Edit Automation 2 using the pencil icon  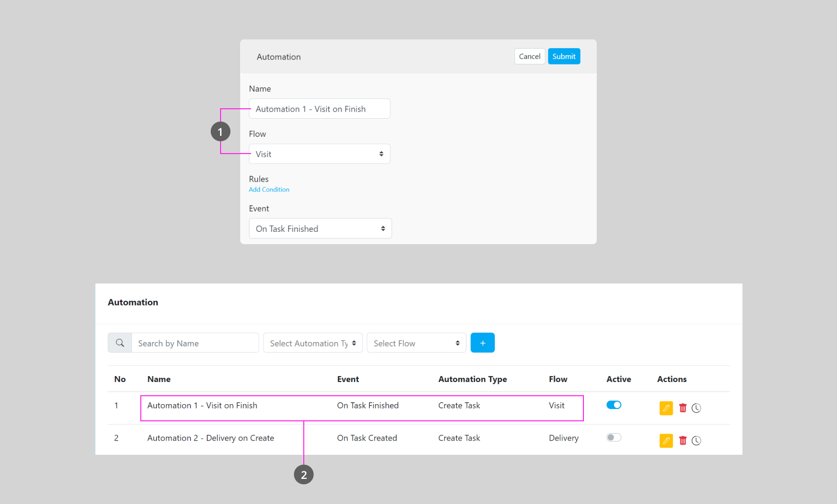click(x=666, y=441)
